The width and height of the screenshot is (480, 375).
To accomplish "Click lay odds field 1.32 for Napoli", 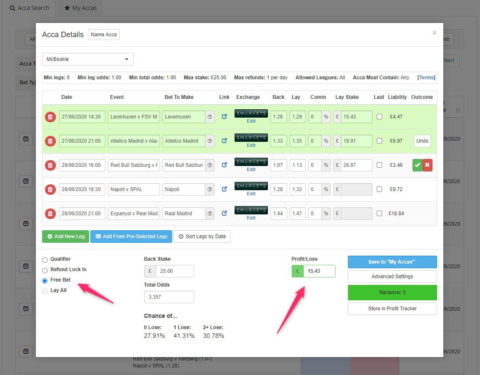I will tap(297, 189).
